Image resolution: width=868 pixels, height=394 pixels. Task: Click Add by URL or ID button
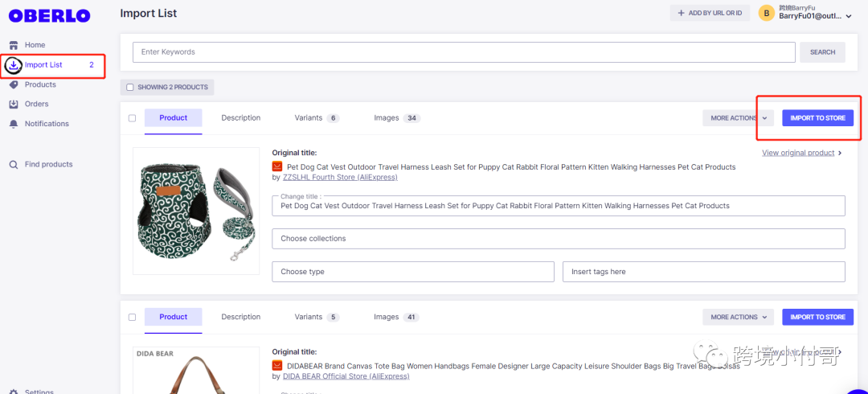click(710, 13)
